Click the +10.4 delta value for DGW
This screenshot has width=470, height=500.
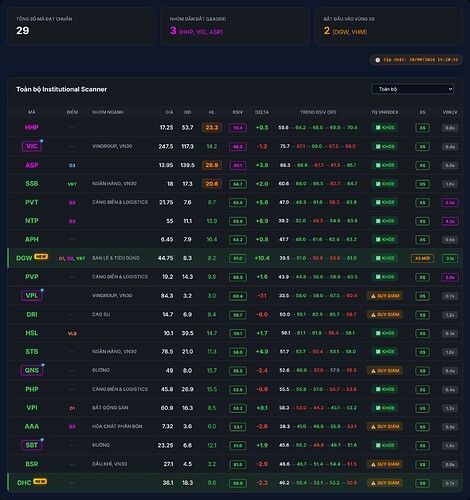pyautogui.click(x=262, y=258)
